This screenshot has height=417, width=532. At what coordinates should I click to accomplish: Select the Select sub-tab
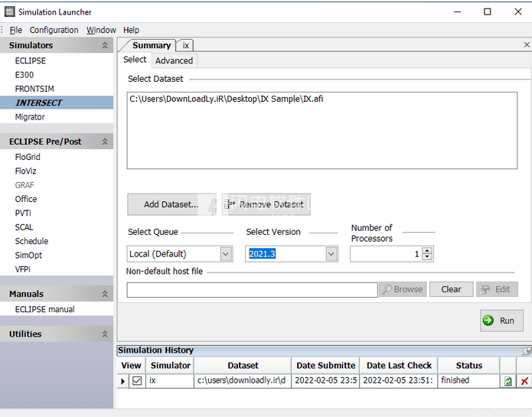coord(135,60)
